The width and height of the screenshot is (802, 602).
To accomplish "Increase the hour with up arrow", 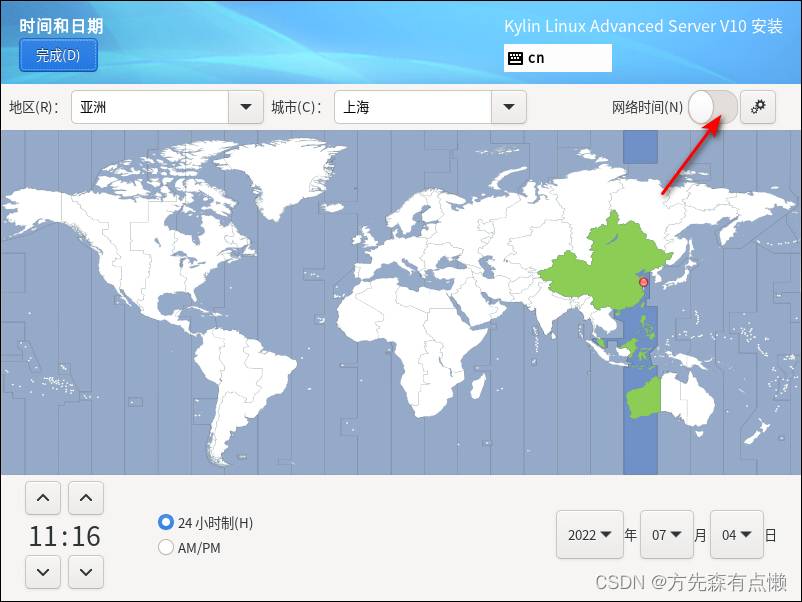I will (x=43, y=498).
